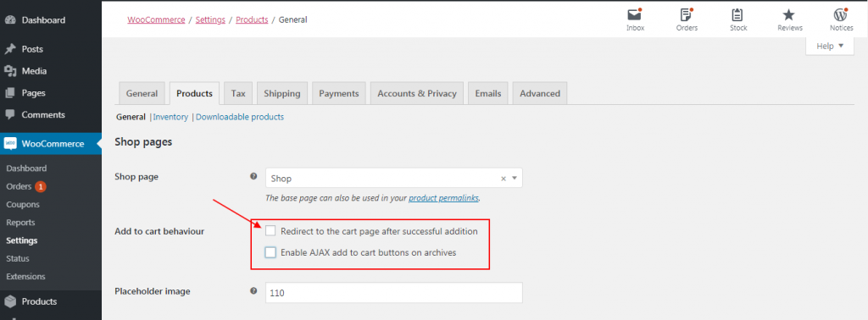Select the General sub-section link

pos(131,117)
